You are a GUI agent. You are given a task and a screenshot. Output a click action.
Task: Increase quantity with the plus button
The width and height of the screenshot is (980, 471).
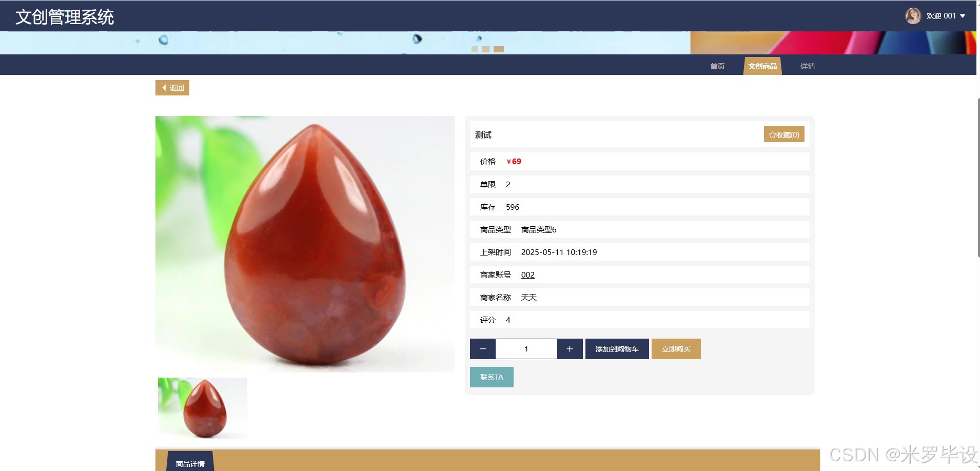pyautogui.click(x=570, y=349)
